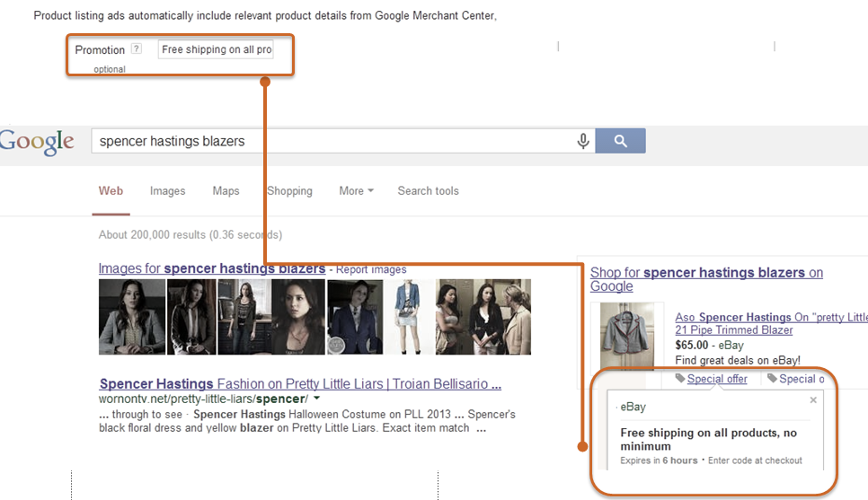
Task: Click Expires in 6 hours text
Action: (659, 461)
